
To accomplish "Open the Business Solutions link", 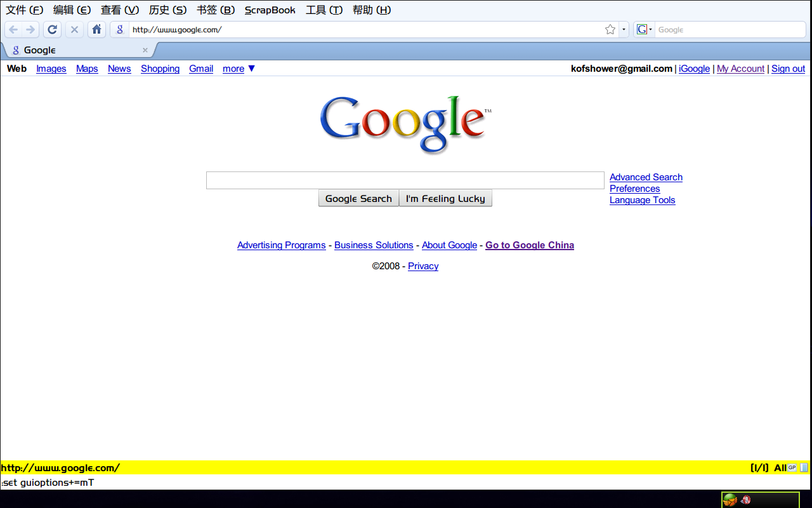I will 374,245.
